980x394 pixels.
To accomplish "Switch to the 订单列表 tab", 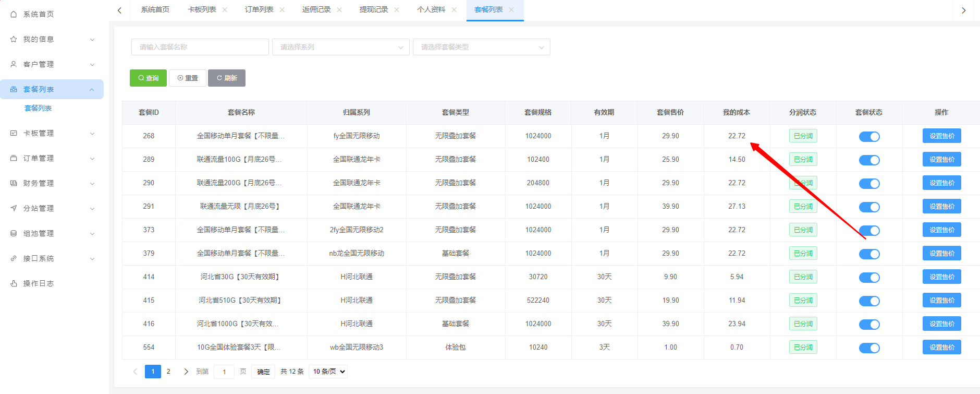I will click(x=259, y=10).
